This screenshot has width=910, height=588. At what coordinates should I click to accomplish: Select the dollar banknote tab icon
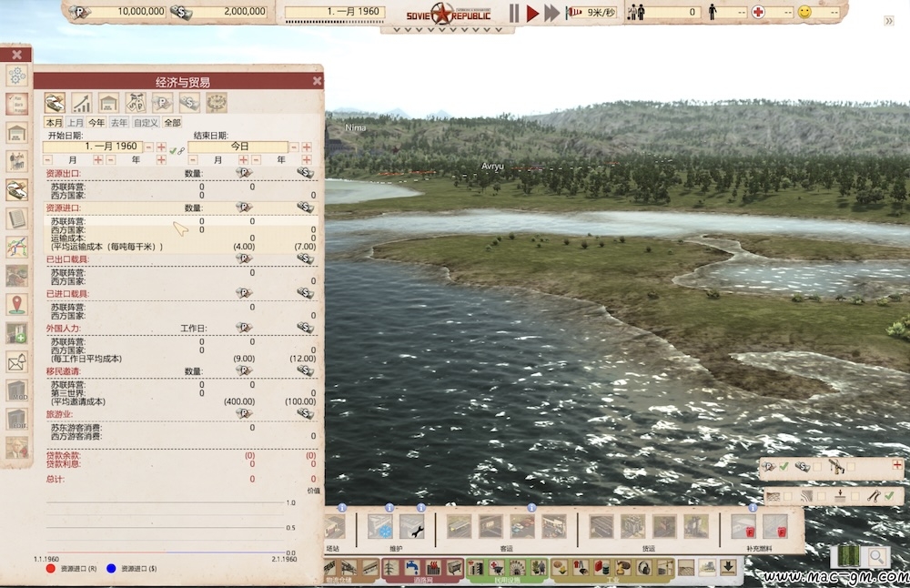(189, 103)
